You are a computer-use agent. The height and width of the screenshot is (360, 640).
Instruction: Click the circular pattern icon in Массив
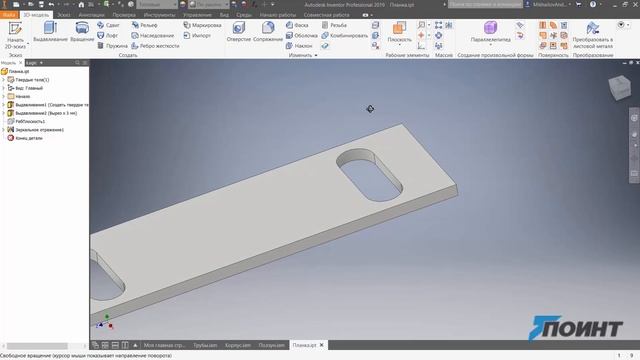438,36
